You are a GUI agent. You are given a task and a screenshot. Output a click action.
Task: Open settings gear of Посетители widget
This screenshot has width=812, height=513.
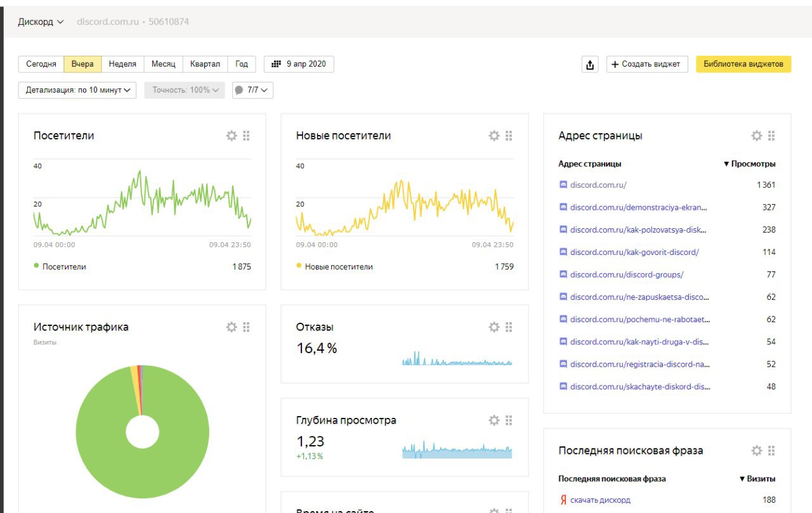[232, 136]
